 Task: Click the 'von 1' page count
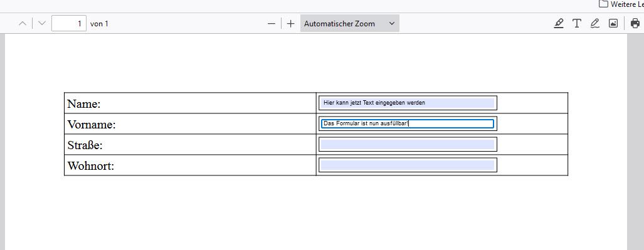coord(99,24)
